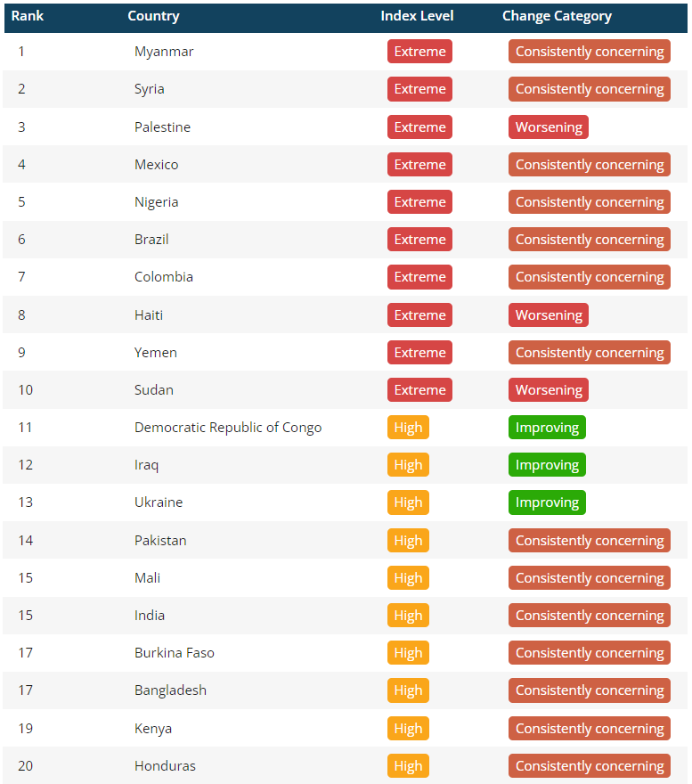Viewport: 692px width, 784px height.
Task: Click Iraq's Improving badge
Action: [x=547, y=465]
